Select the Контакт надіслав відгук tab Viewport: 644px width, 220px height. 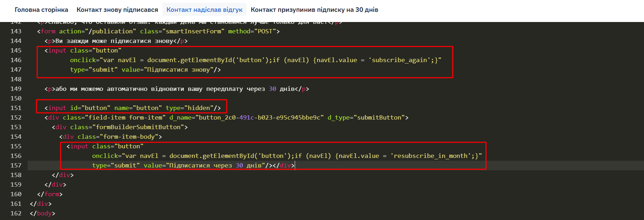(x=204, y=10)
